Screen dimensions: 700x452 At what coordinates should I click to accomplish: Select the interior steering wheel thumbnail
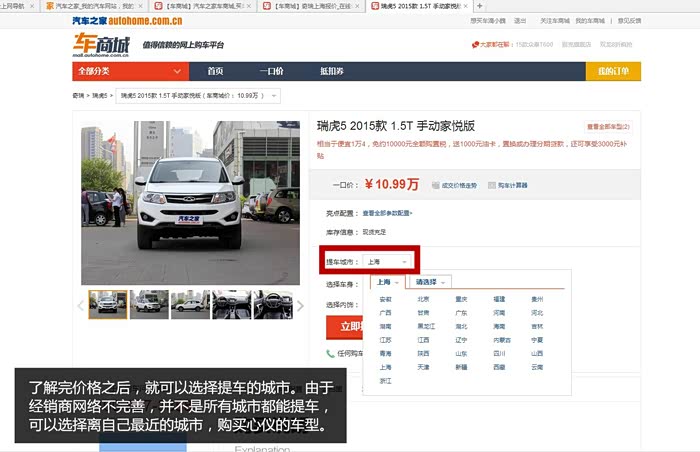pyautogui.click(x=231, y=304)
